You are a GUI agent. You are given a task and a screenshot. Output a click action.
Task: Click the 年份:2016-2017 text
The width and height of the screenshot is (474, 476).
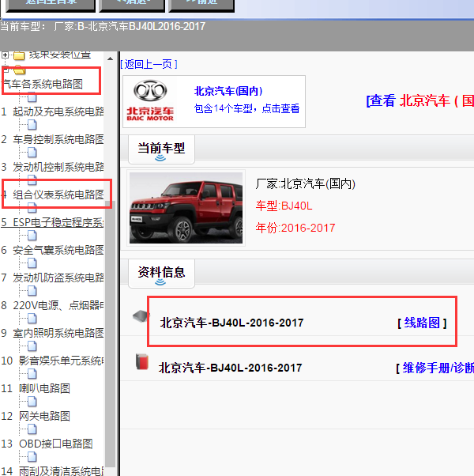(x=295, y=228)
